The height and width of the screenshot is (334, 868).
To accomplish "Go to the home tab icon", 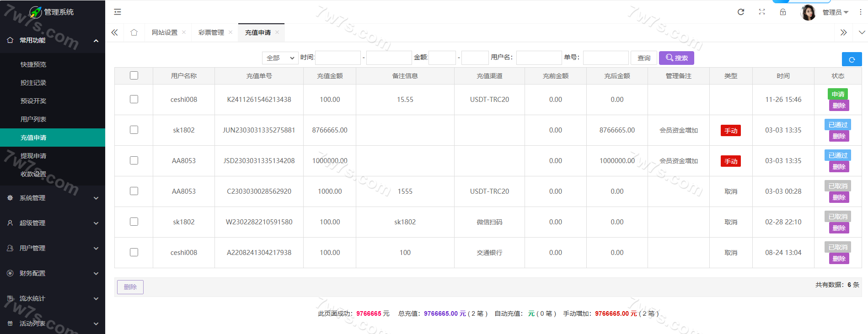I will pos(134,32).
